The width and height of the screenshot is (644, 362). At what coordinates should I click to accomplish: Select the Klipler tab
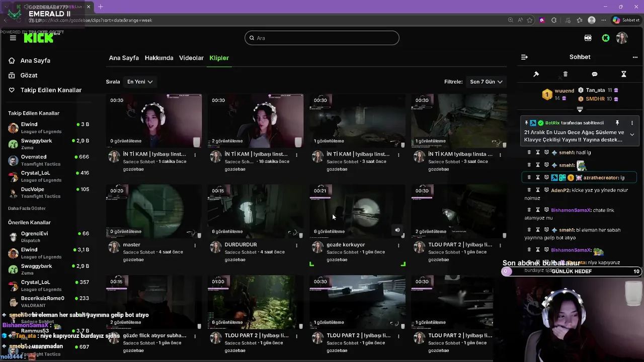tap(219, 58)
